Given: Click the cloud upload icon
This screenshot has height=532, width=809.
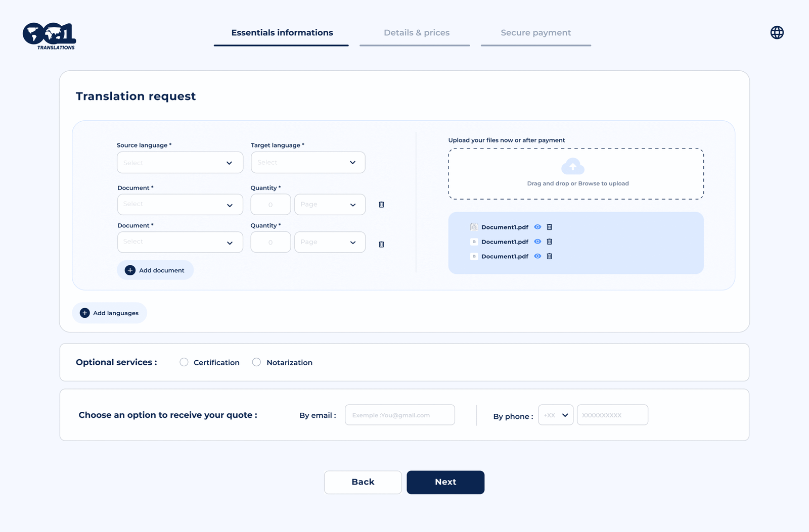Looking at the screenshot, I should [572, 166].
